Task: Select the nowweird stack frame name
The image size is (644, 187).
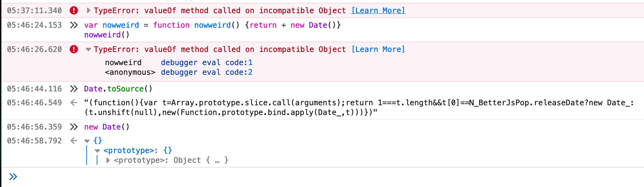Action: pos(123,63)
